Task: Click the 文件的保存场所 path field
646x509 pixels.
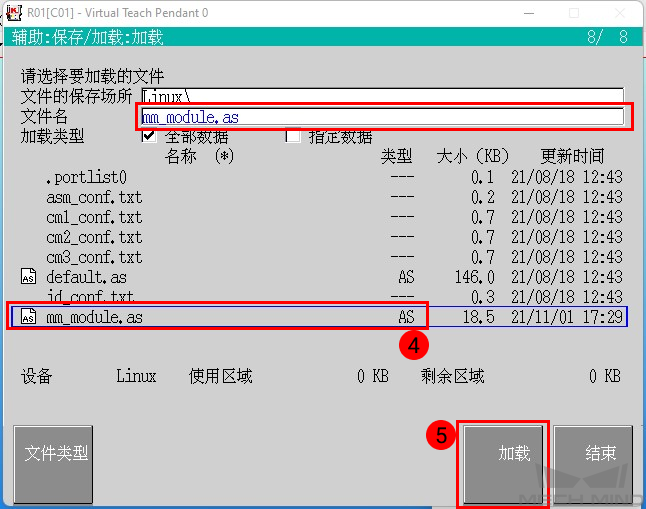Action: point(382,96)
